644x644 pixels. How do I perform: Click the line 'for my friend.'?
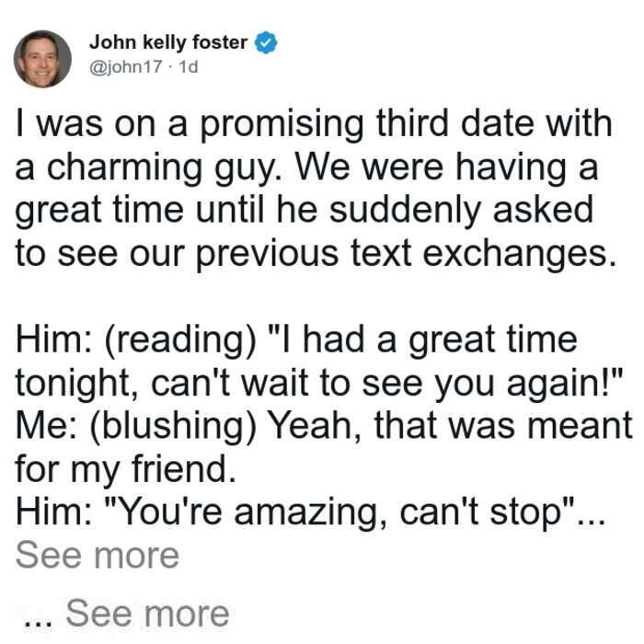click(x=126, y=470)
